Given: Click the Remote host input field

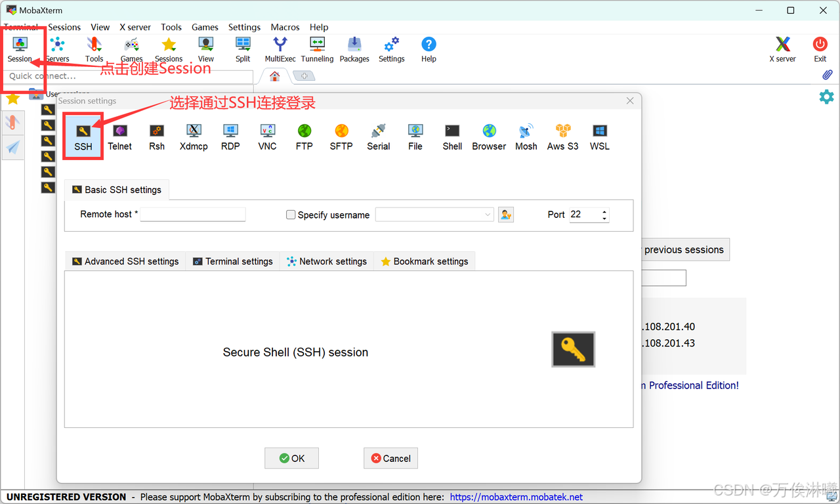Looking at the screenshot, I should point(193,215).
